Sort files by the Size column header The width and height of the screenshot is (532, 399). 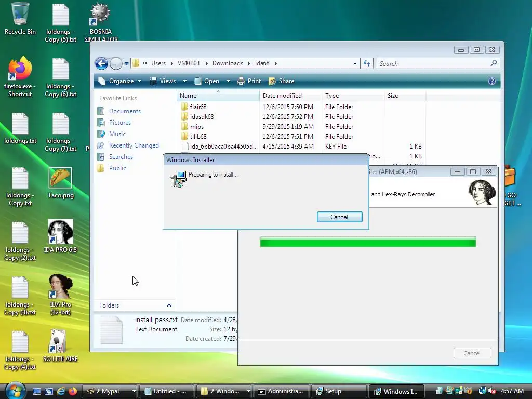pos(405,96)
